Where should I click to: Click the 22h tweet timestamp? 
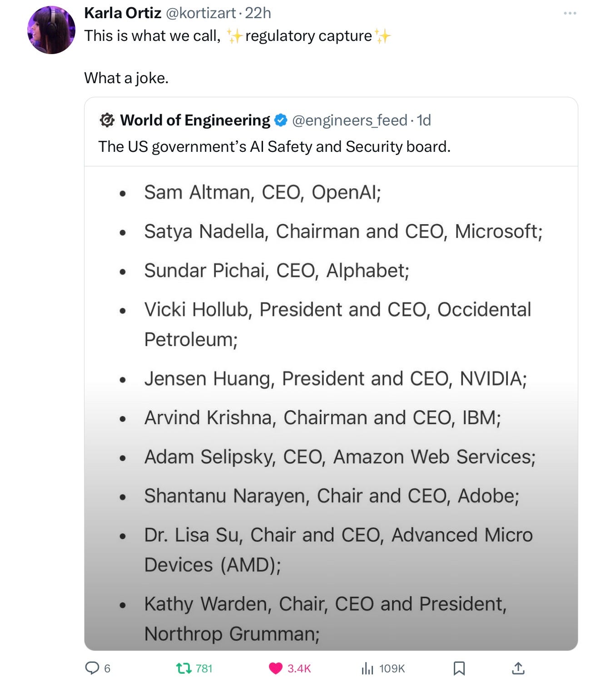[258, 13]
